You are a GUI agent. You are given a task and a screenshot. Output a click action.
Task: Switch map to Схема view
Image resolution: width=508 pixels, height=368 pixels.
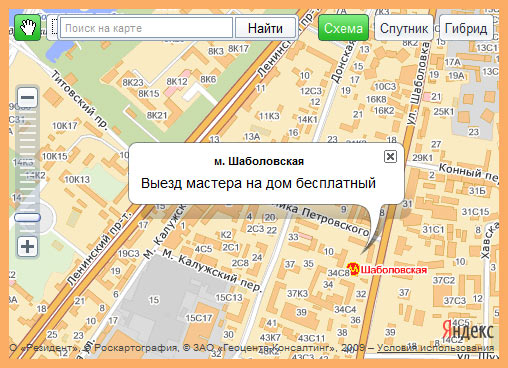point(343,28)
